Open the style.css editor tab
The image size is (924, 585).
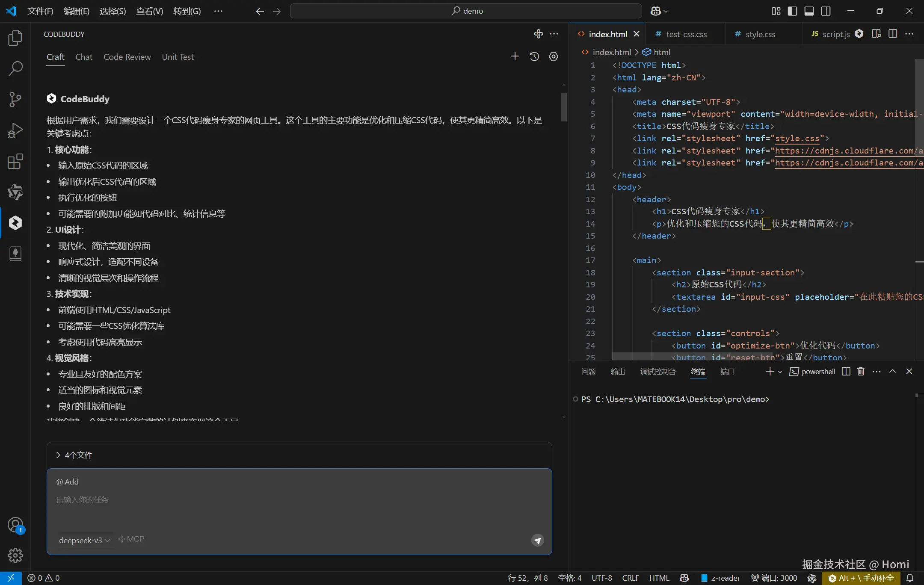pos(760,34)
